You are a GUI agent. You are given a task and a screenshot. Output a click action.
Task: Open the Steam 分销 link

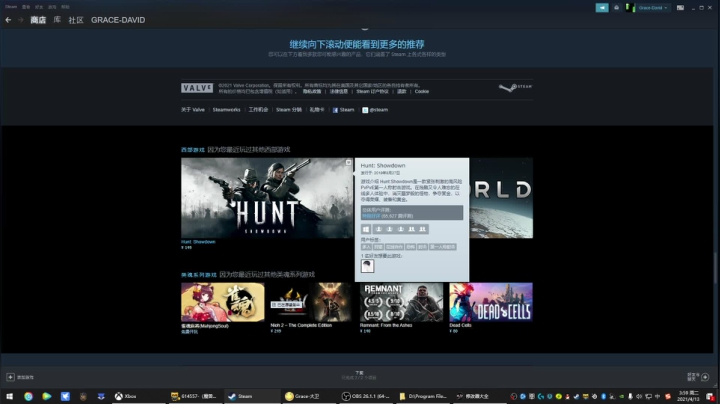point(289,110)
